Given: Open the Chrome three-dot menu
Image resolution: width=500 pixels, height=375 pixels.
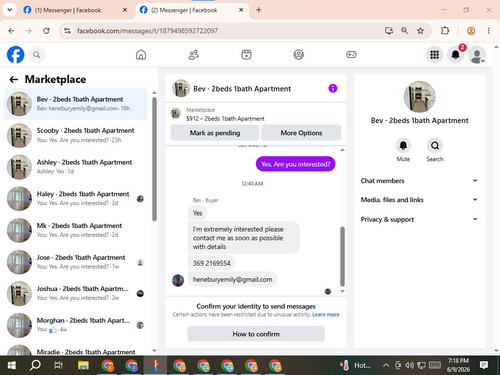Looking at the screenshot, I should tap(489, 31).
